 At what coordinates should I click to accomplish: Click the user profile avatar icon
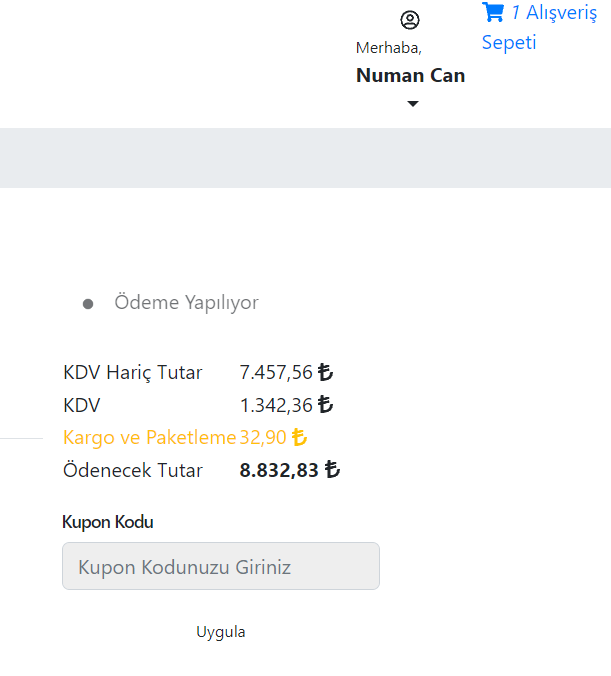click(410, 20)
